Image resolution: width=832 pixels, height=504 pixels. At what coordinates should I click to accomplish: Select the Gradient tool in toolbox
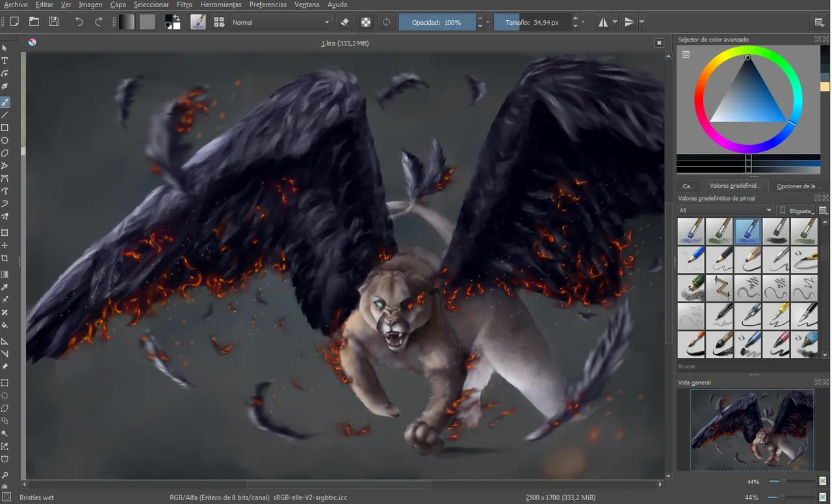pyautogui.click(x=5, y=274)
